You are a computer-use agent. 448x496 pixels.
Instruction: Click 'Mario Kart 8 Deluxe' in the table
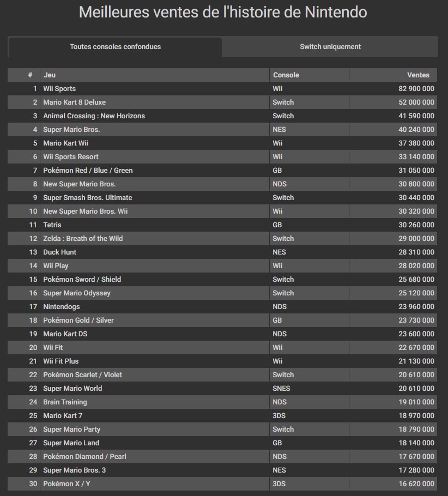click(x=74, y=102)
